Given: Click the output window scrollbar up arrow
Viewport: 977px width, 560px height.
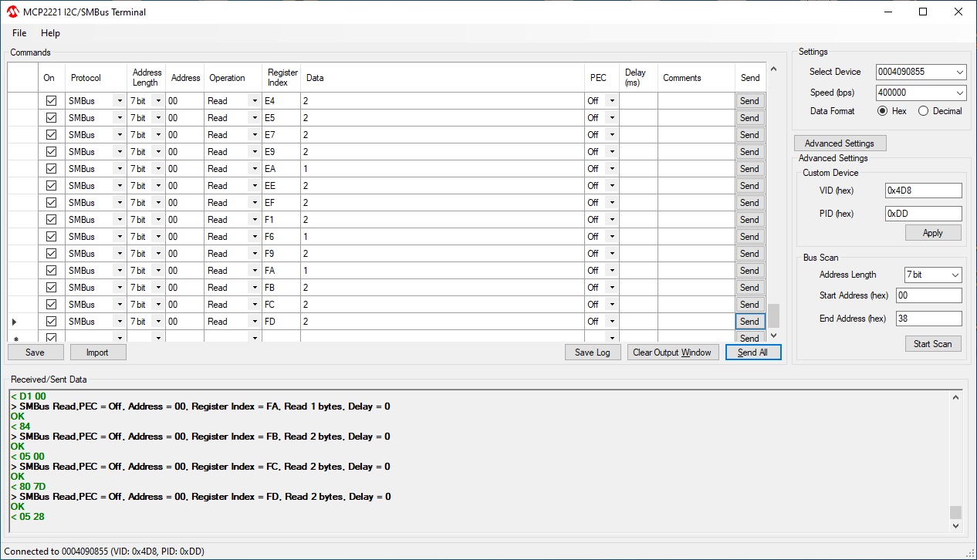Looking at the screenshot, I should [956, 398].
